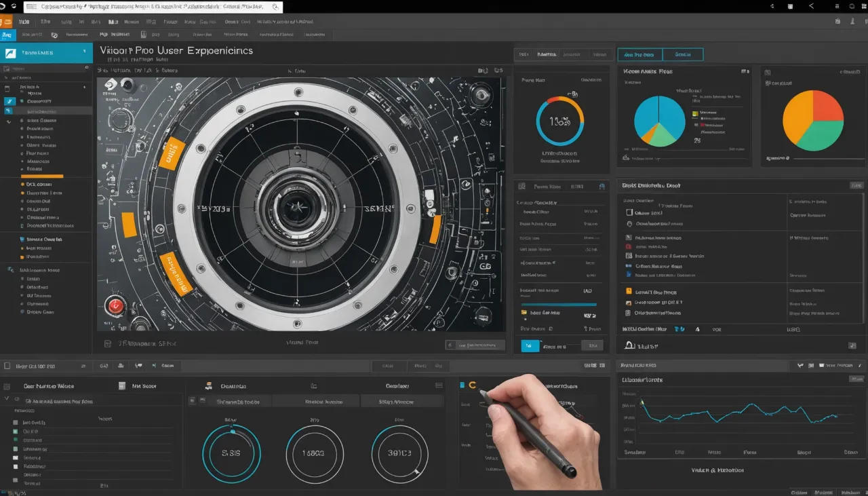Click the magnifier icon in the top address bar
Viewport: 868px width, 496px height.
pyautogui.click(x=275, y=7)
